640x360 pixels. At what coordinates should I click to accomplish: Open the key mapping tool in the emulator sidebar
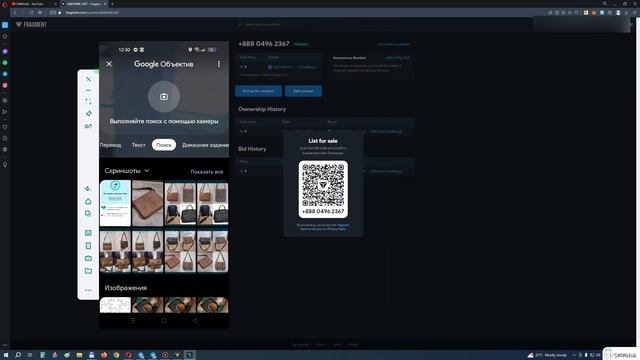tap(88, 126)
